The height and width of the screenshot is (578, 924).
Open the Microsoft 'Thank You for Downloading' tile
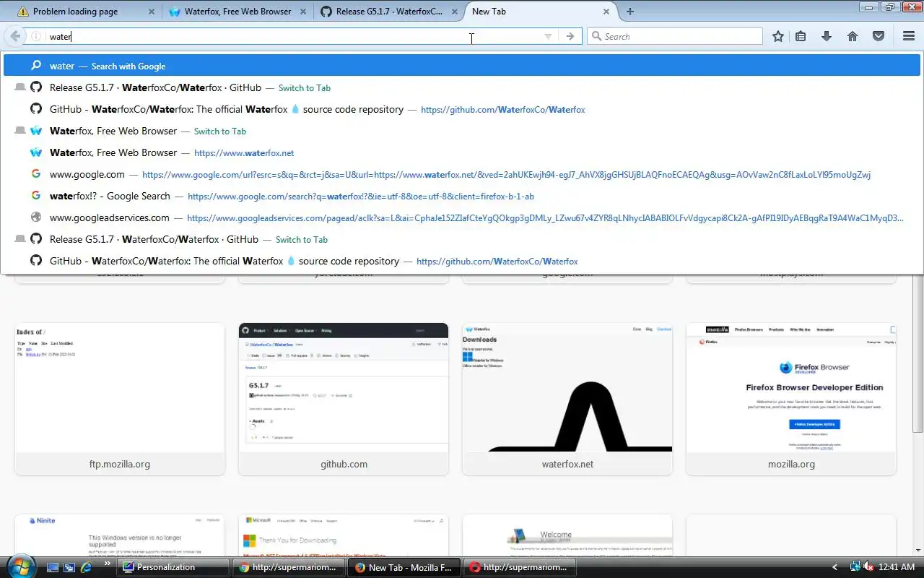tap(344, 535)
